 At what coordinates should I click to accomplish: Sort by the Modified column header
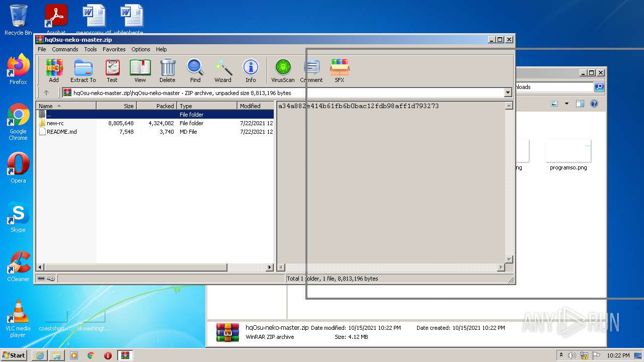pos(256,106)
